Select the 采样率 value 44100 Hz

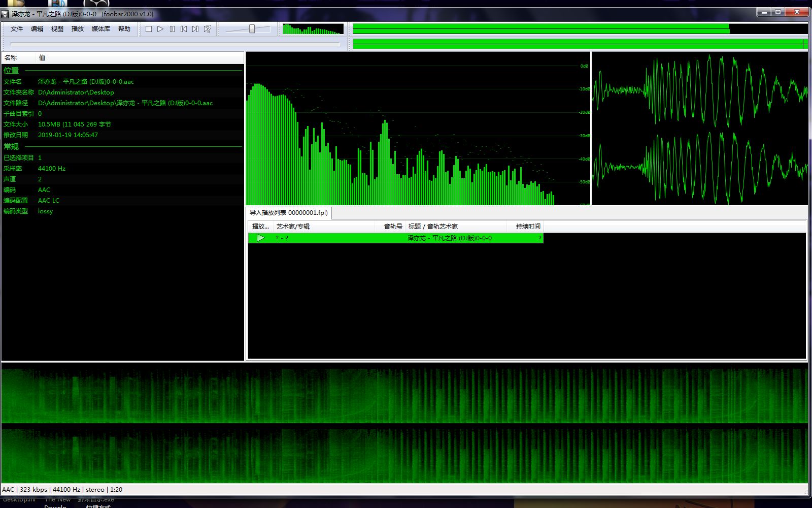[x=52, y=168]
